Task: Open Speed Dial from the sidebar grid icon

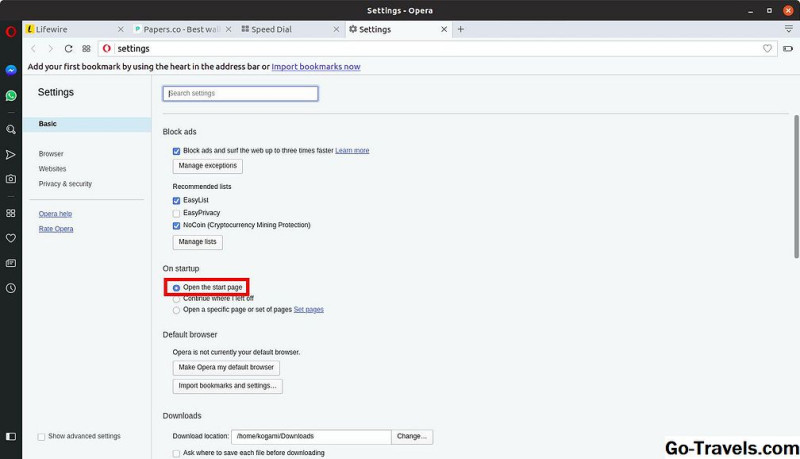Action: point(11,213)
